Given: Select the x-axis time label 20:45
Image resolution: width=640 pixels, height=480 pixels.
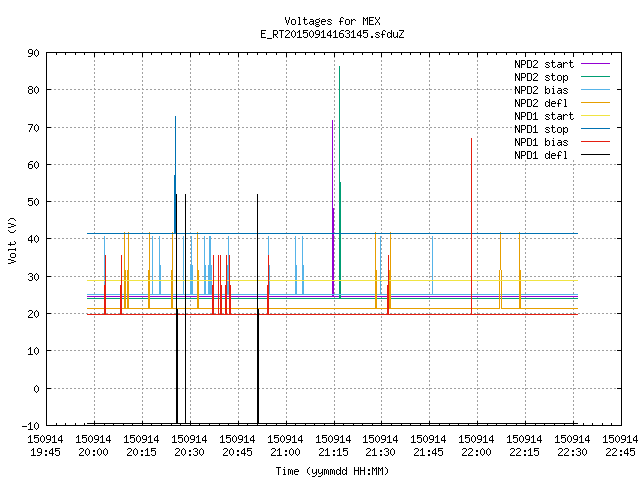Looking at the screenshot, I should (237, 452).
